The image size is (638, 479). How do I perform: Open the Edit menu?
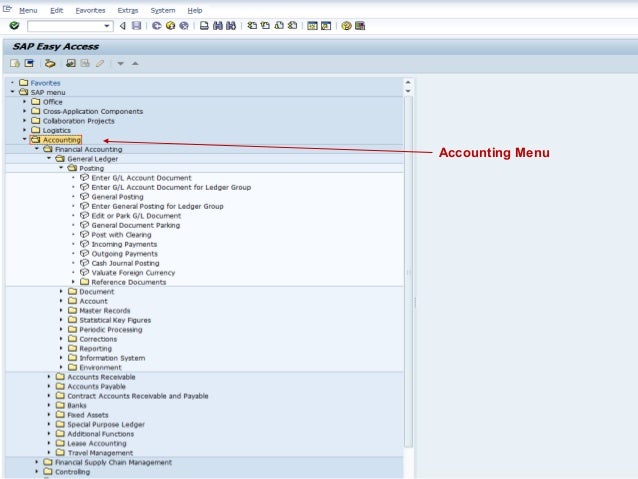click(x=57, y=11)
